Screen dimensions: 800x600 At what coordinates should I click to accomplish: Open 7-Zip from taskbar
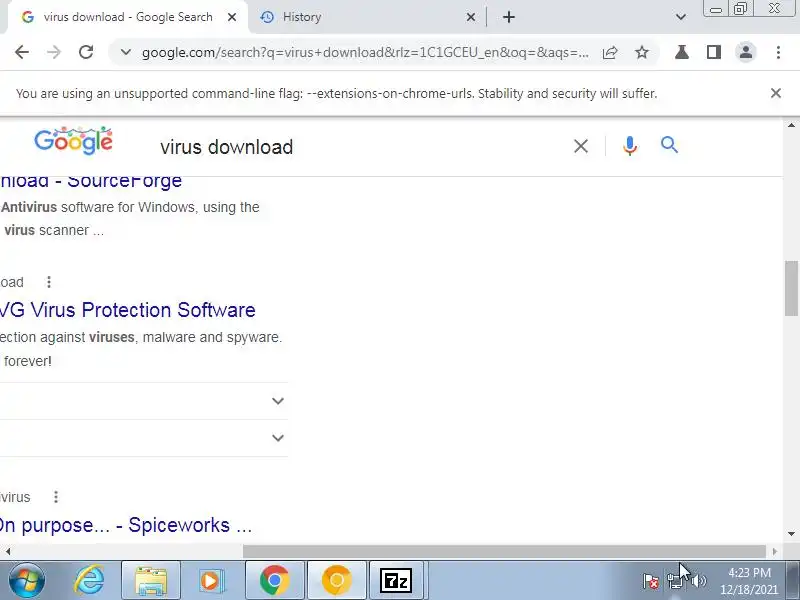396,581
